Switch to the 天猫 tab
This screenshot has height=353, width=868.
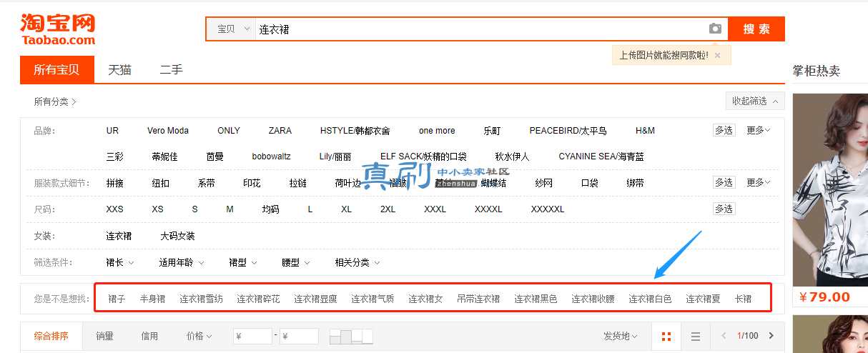pos(119,69)
